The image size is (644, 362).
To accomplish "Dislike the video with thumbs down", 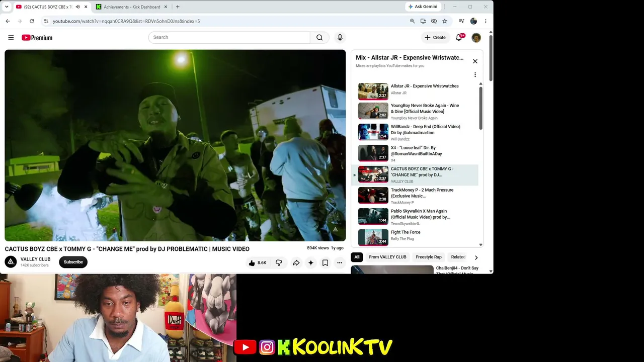I will coord(279,263).
